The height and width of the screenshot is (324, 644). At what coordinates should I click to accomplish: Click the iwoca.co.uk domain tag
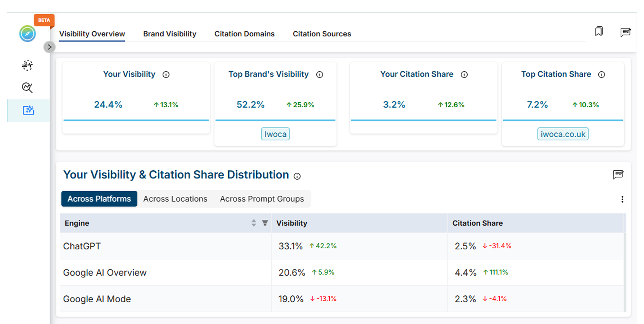click(563, 134)
